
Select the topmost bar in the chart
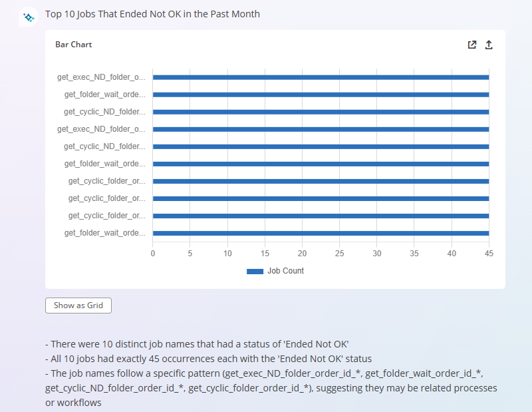tap(321, 77)
